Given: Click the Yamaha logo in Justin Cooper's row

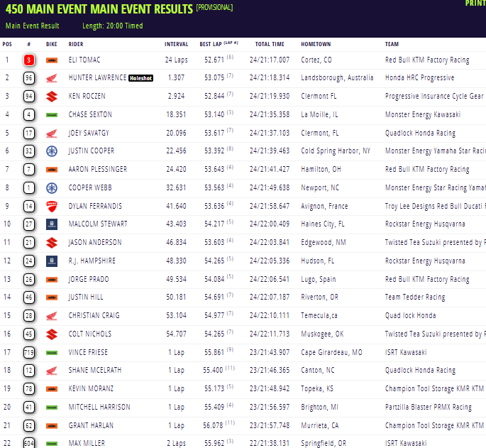Looking at the screenshot, I should click(52, 151).
